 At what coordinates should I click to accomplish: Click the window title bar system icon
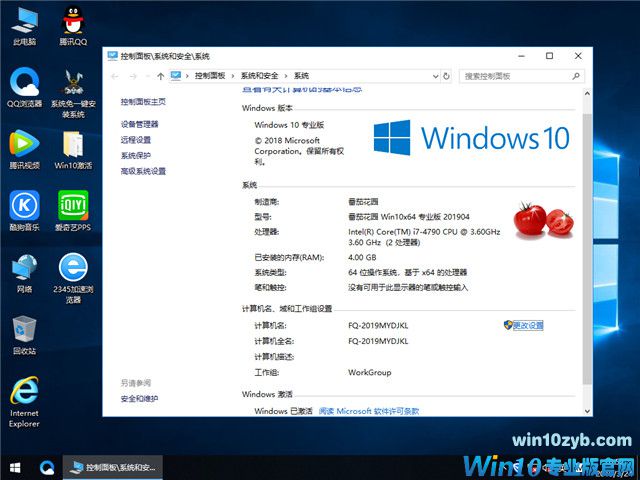[113, 56]
